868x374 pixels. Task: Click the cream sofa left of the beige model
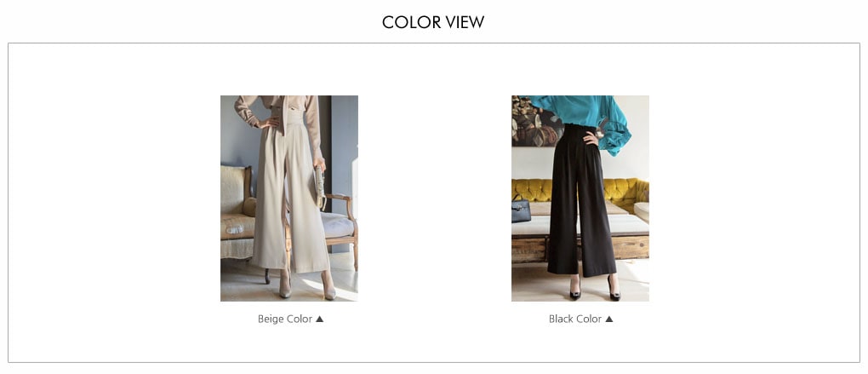point(238,213)
